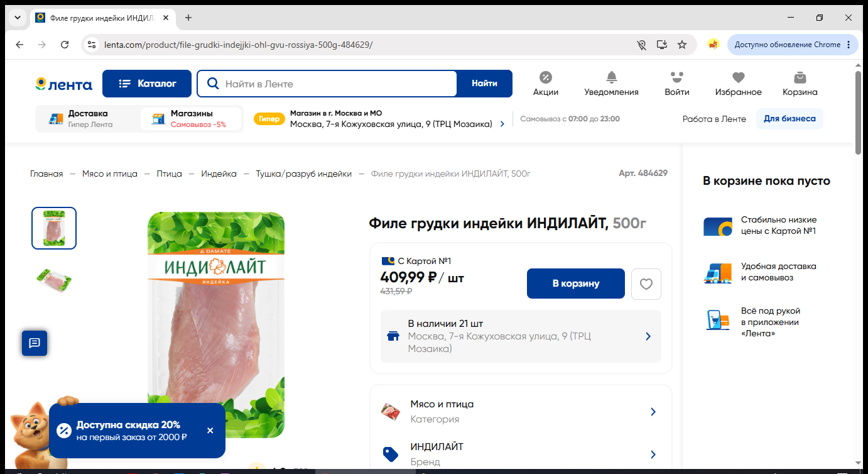The height and width of the screenshot is (474, 868).
Task: Select the first product thumbnail
Action: coord(54,228)
